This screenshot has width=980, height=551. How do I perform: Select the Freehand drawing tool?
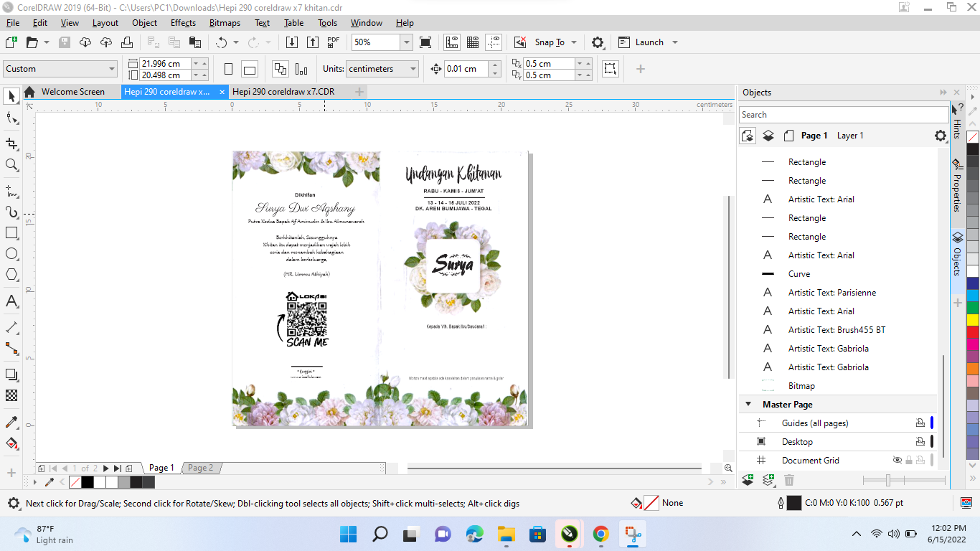11,190
